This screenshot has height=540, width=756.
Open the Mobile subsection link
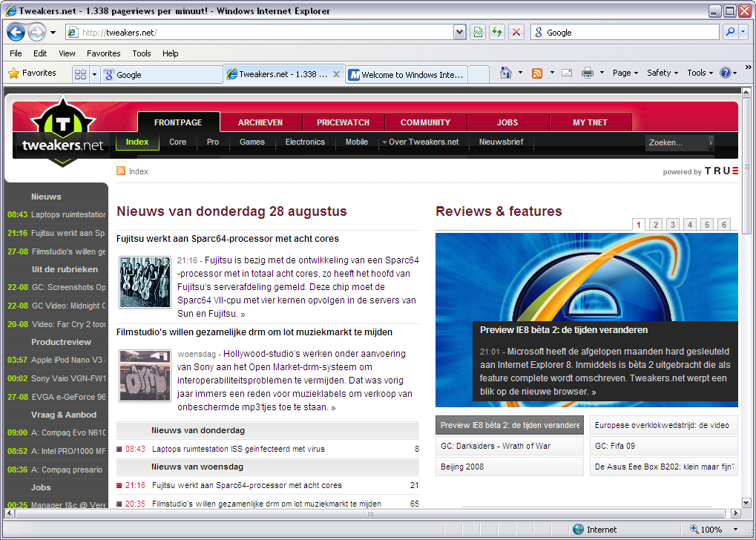pos(357,142)
